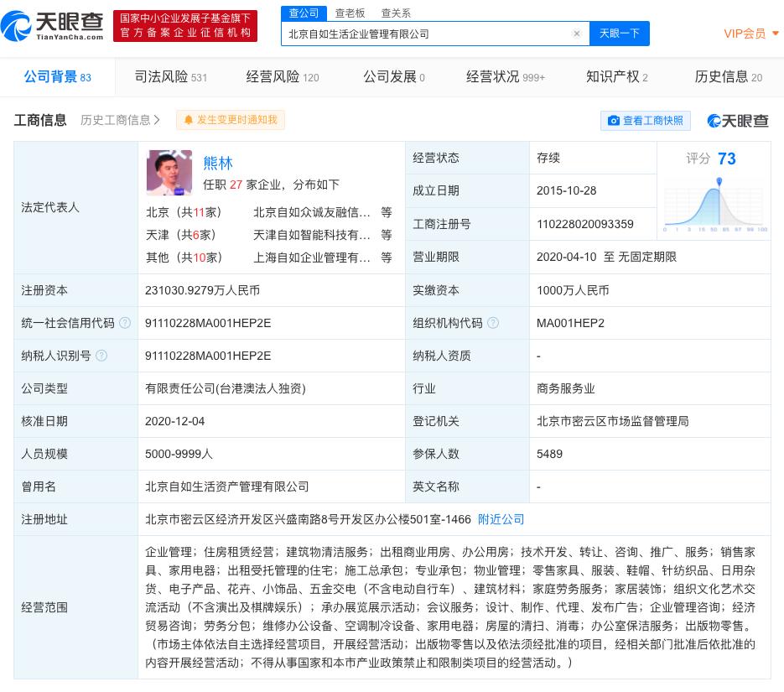The image size is (784, 692).
Task: Open 熊林's profile photo
Action: coord(169,173)
